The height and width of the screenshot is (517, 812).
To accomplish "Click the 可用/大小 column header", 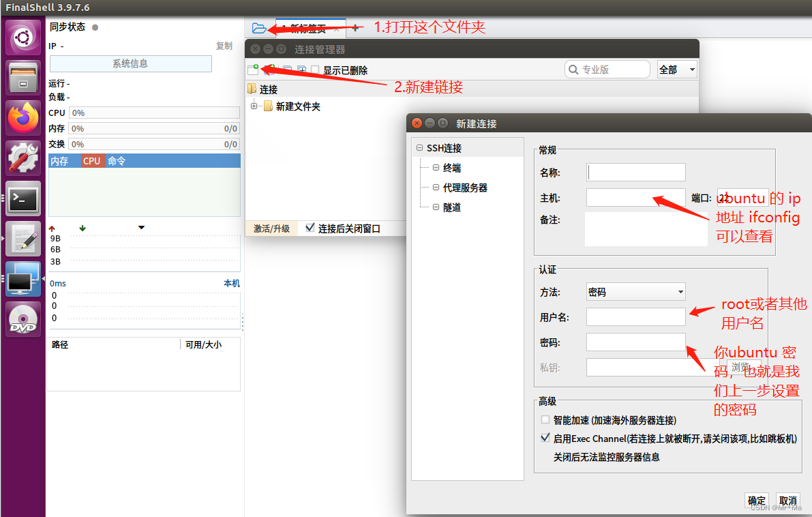I will pyautogui.click(x=210, y=344).
